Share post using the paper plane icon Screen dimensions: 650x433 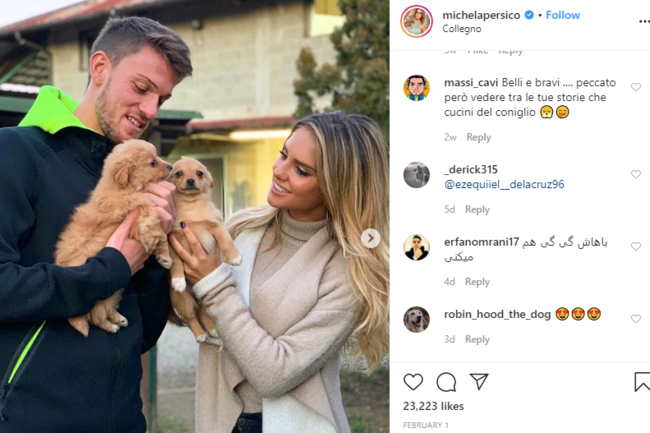point(479,382)
